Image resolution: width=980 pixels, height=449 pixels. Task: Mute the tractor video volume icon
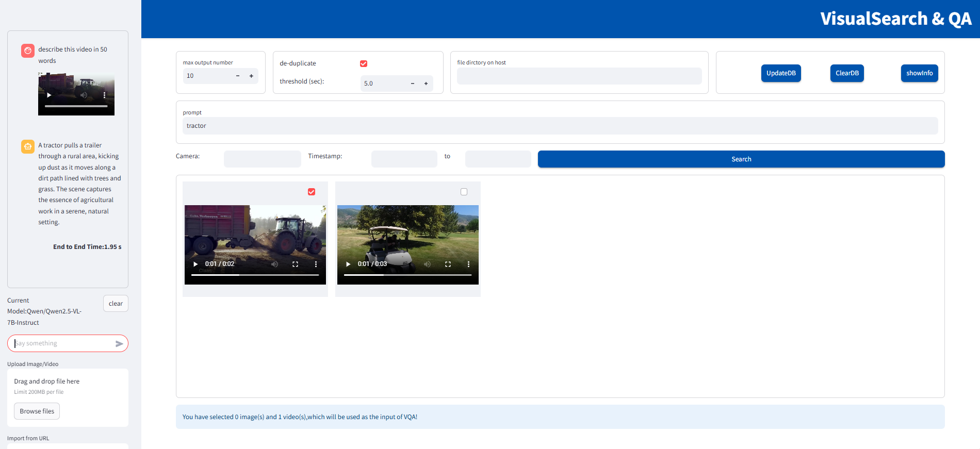275,264
